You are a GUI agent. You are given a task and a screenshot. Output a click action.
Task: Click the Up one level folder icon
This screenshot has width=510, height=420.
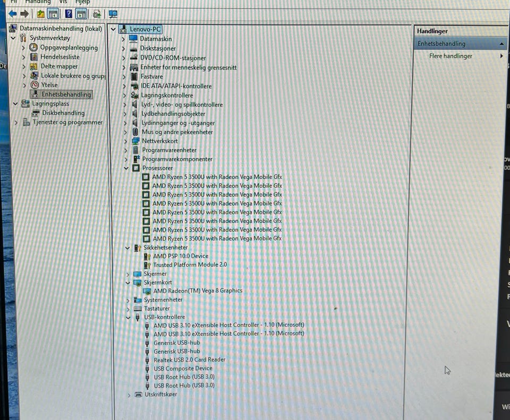pyautogui.click(x=41, y=14)
